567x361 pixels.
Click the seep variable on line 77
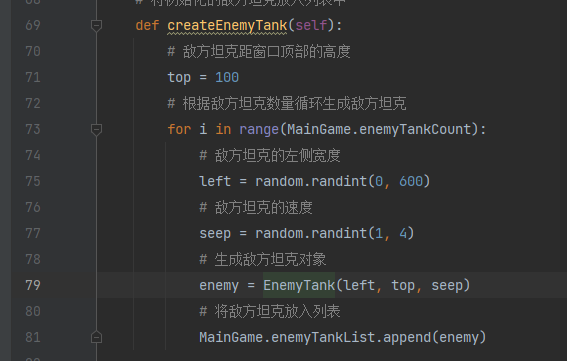pos(215,234)
